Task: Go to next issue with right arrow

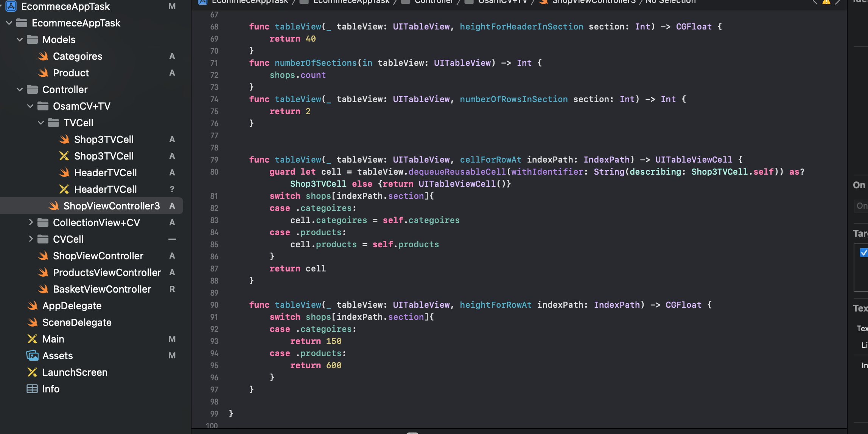Action: click(x=838, y=2)
